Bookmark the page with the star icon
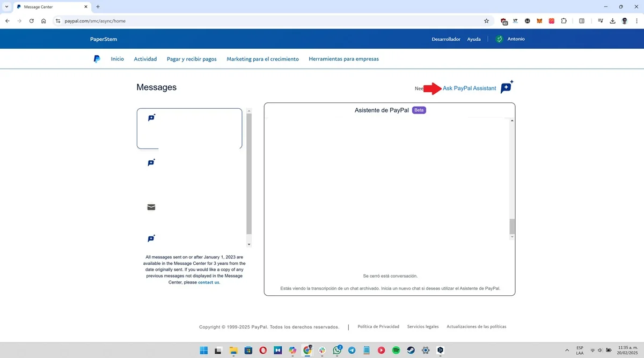The width and height of the screenshot is (644, 358). [486, 21]
